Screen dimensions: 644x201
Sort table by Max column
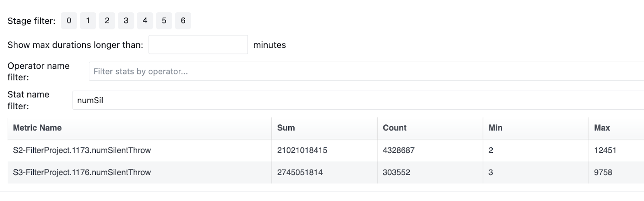coord(602,128)
